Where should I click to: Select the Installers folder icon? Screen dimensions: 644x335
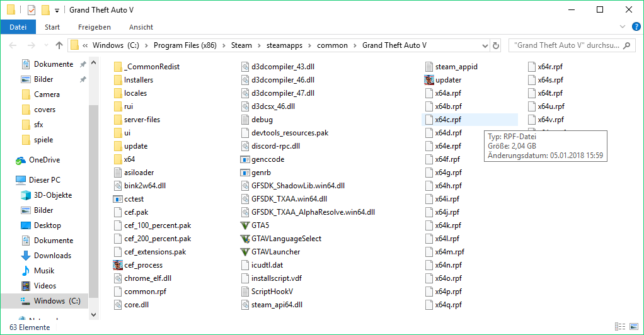point(118,80)
